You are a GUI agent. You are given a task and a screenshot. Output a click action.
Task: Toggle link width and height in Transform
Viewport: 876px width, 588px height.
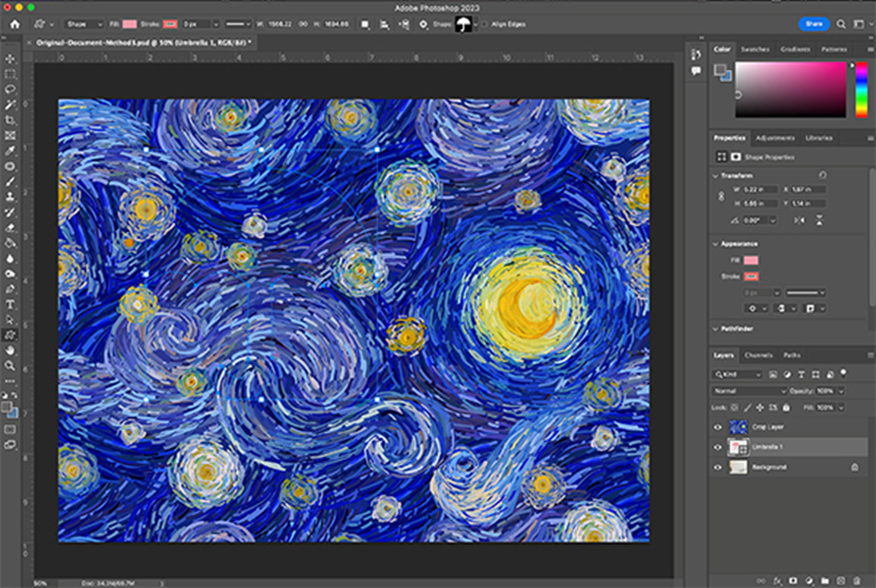[721, 197]
